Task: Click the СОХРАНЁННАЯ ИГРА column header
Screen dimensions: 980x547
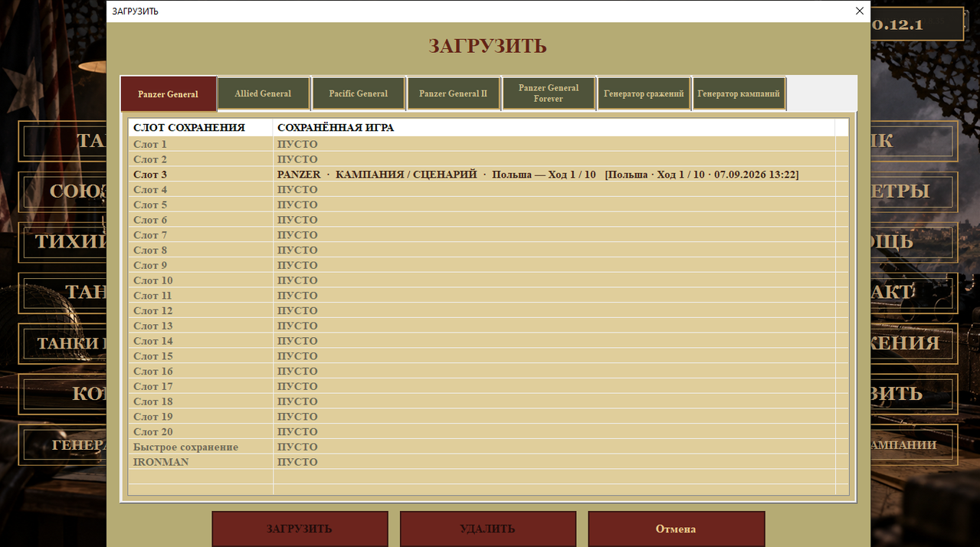Action: point(554,128)
